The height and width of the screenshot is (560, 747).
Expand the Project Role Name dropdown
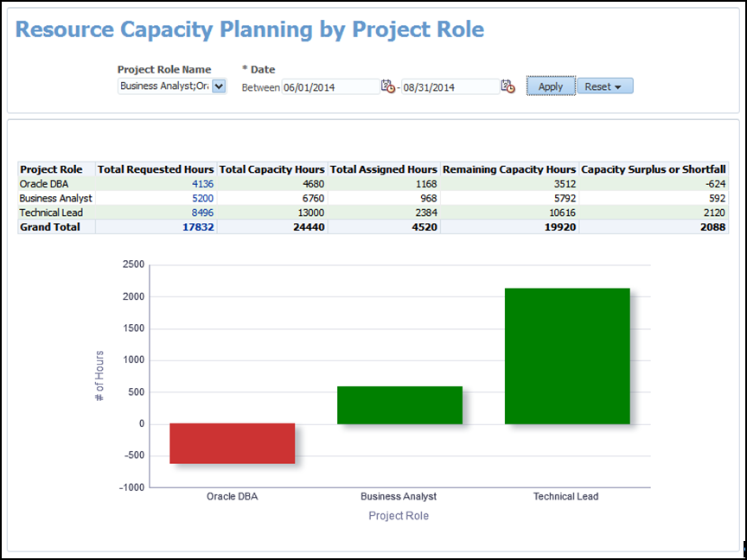[219, 86]
